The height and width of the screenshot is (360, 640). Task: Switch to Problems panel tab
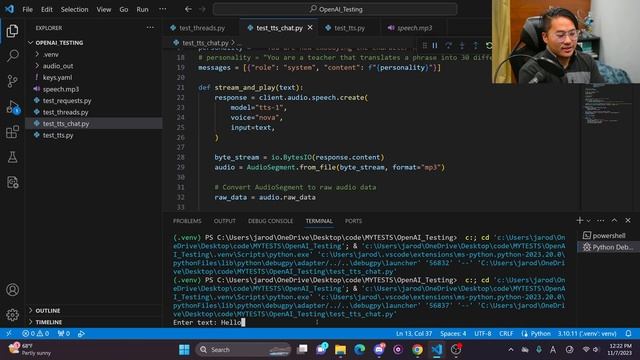pyautogui.click(x=187, y=221)
